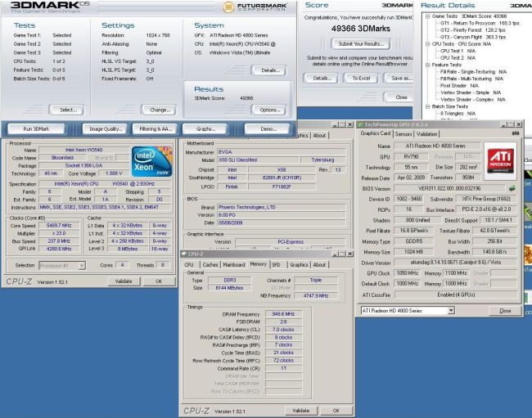Open the About tab in the CPU-Z mainboard window
The width and height of the screenshot is (532, 418).
point(319,135)
